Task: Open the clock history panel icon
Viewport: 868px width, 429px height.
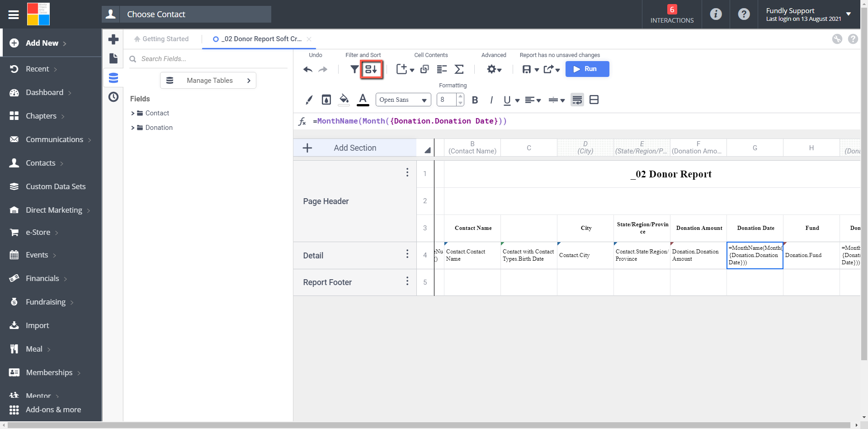Action: [x=113, y=97]
